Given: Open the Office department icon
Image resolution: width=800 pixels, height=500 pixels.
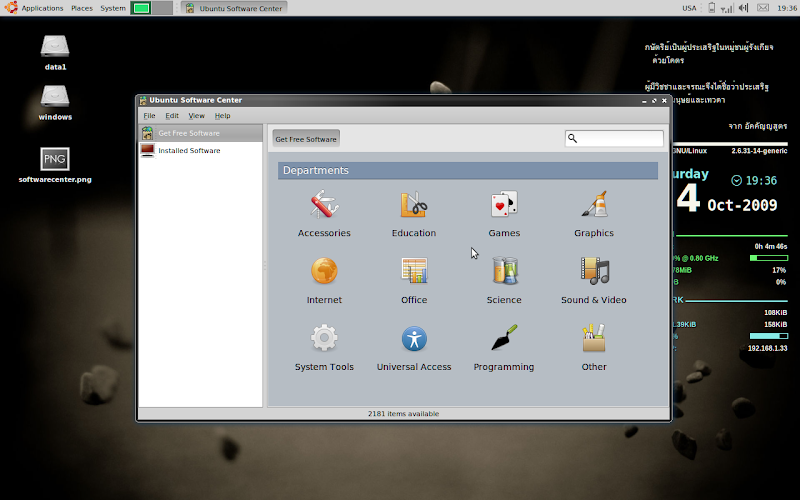Looking at the screenshot, I should 414,271.
